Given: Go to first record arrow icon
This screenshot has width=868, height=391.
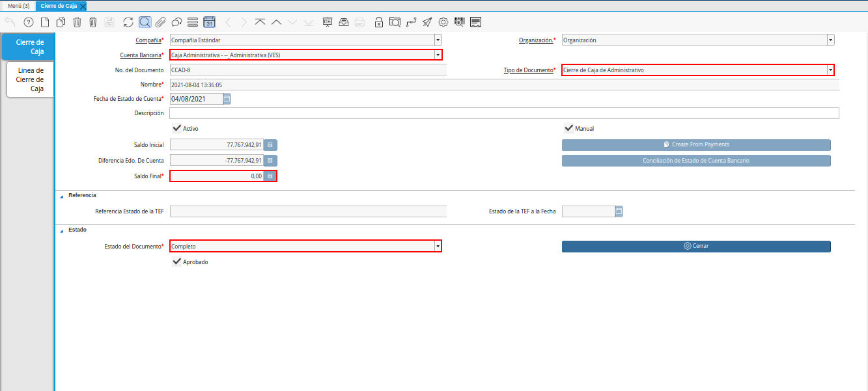Looking at the screenshot, I should (260, 22).
